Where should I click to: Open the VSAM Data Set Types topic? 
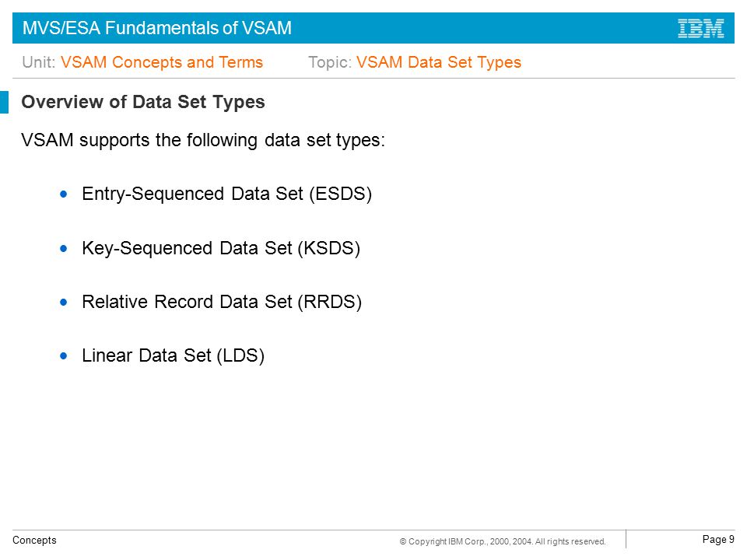click(x=439, y=62)
